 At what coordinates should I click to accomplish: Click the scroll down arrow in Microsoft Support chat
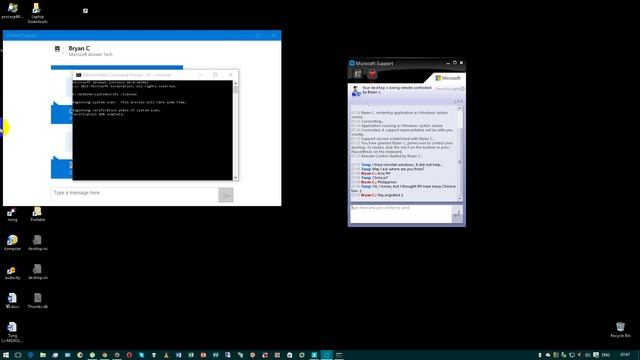(460, 198)
